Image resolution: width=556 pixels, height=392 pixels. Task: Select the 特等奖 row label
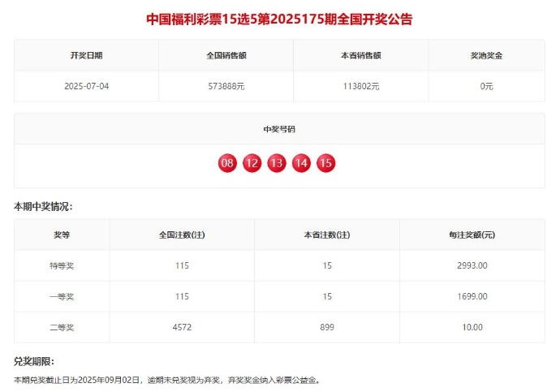[62, 265]
